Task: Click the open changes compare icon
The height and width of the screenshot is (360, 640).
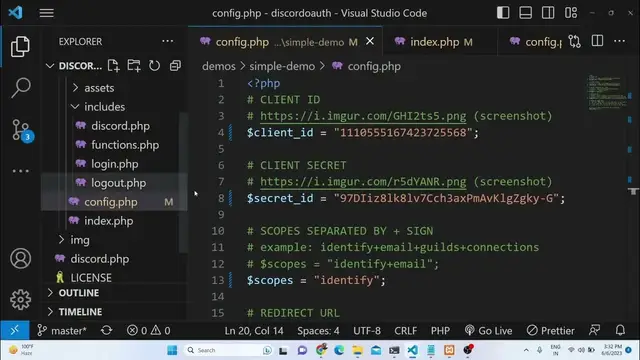Action: tap(574, 41)
